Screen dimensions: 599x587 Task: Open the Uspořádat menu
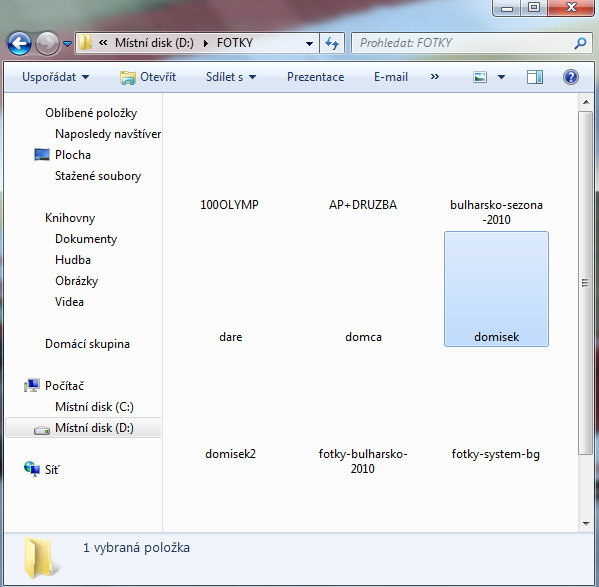(x=55, y=77)
